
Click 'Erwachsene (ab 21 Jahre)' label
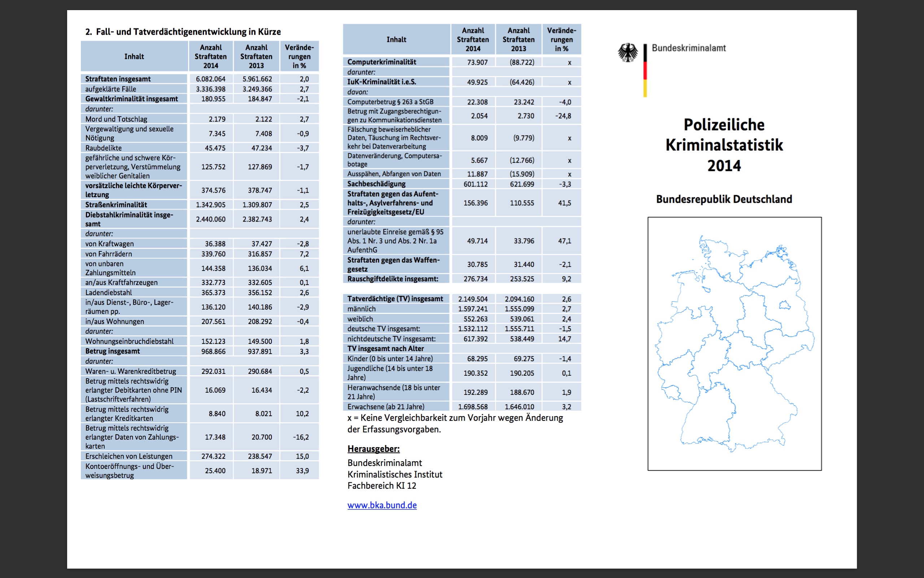(386, 407)
